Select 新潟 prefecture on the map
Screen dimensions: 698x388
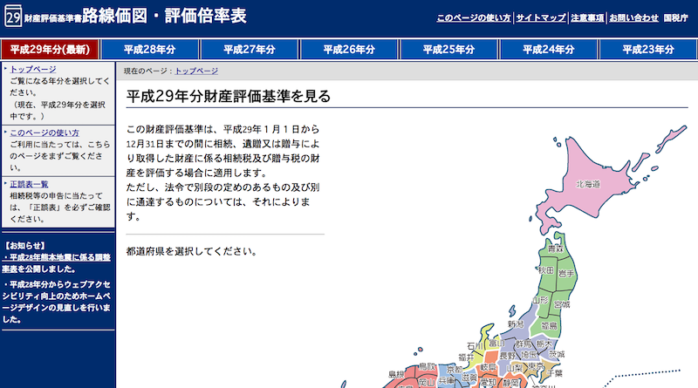click(x=515, y=324)
